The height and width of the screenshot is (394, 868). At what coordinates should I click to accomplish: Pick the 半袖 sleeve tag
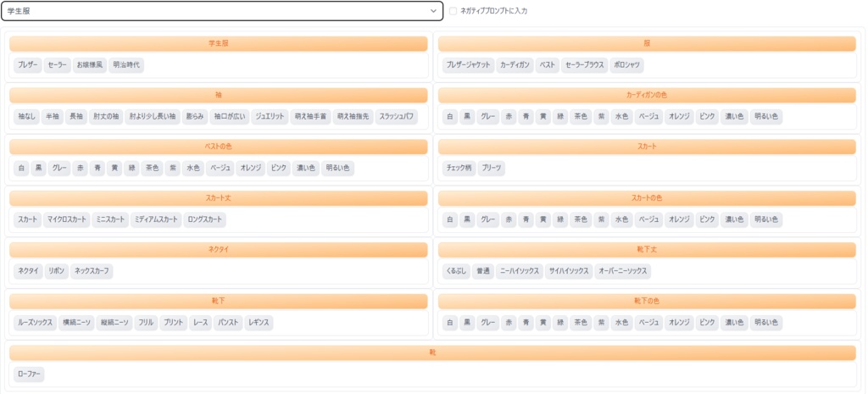click(x=53, y=117)
